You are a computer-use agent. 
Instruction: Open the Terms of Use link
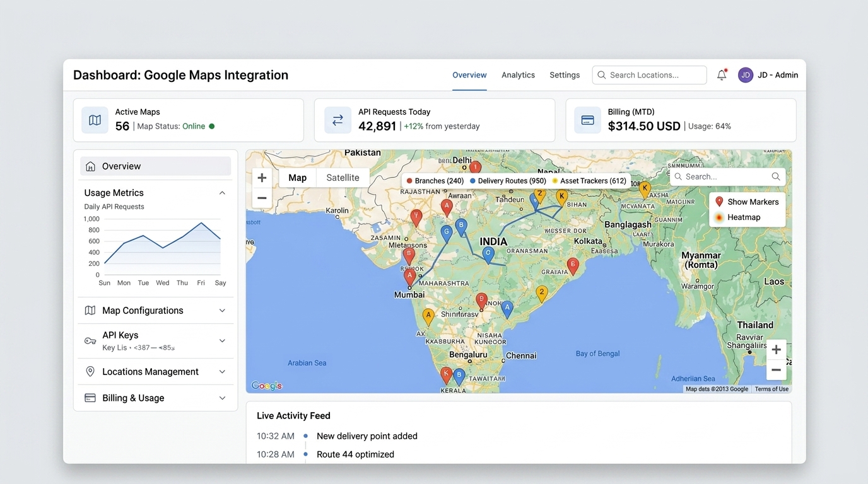coord(771,389)
